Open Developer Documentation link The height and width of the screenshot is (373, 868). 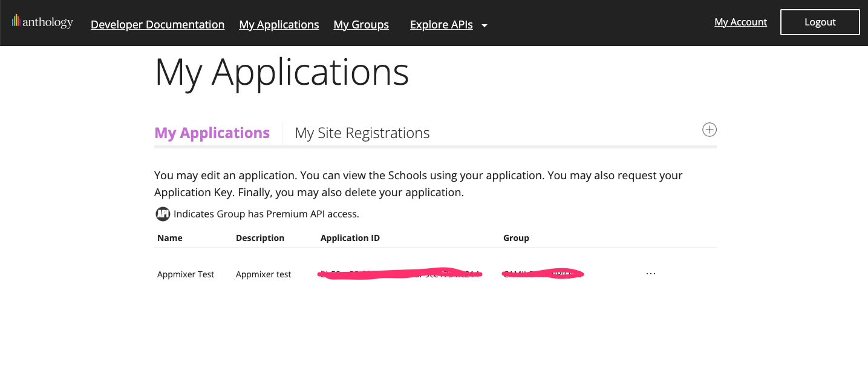pyautogui.click(x=157, y=25)
